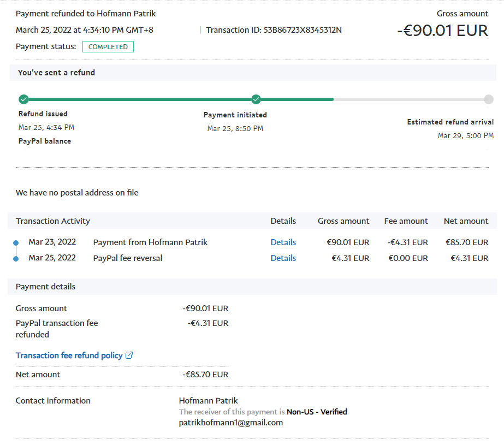This screenshot has width=504, height=445.
Task: Open Details for Payment from Hofmann Patrik
Action: [283, 242]
